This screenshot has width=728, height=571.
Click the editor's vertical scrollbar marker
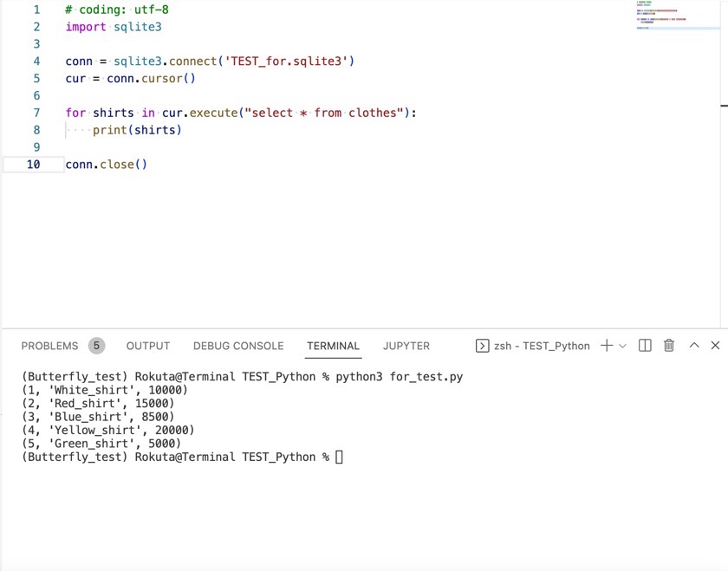tap(725, 106)
